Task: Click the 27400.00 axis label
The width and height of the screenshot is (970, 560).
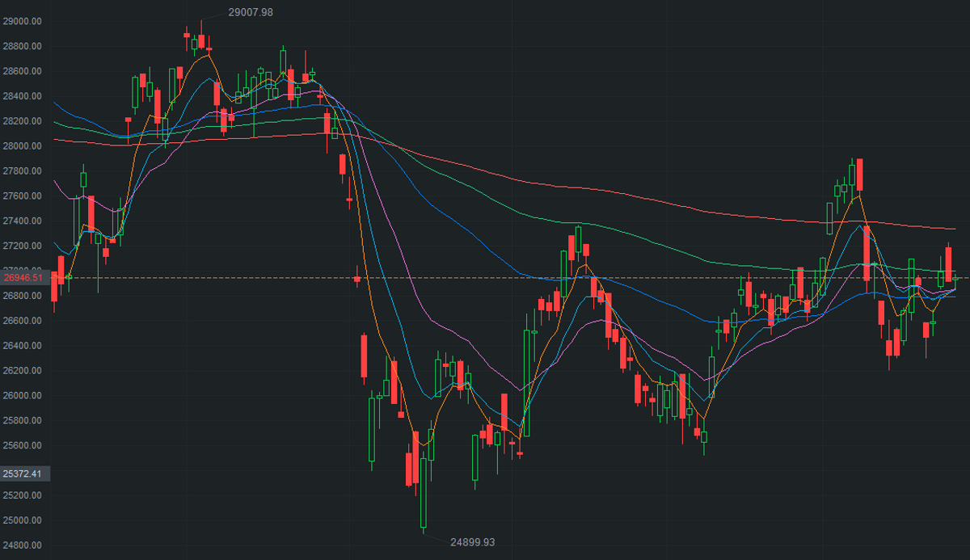Action: point(23,221)
